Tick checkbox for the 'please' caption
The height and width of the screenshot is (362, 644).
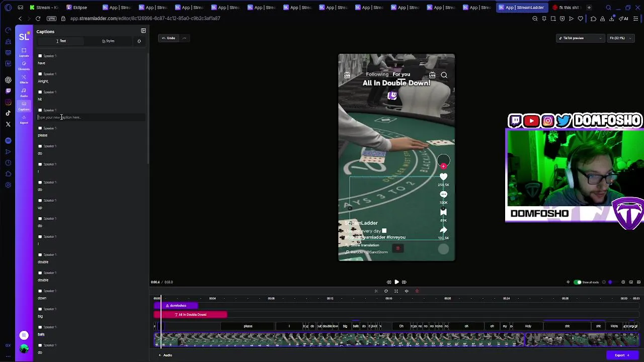point(40,128)
